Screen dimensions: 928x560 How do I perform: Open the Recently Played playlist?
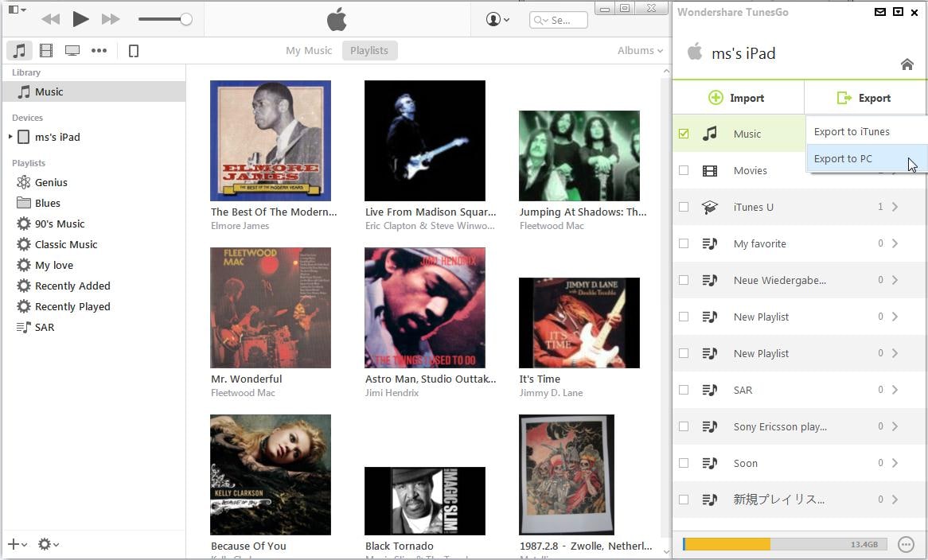[x=72, y=306]
